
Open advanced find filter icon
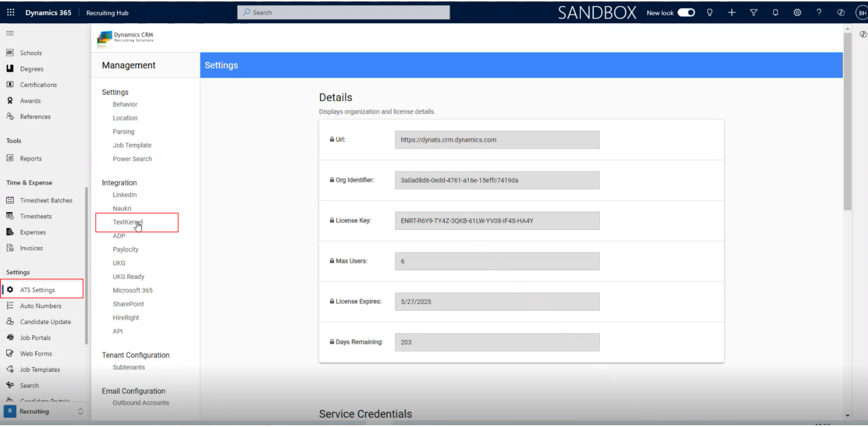tap(754, 13)
